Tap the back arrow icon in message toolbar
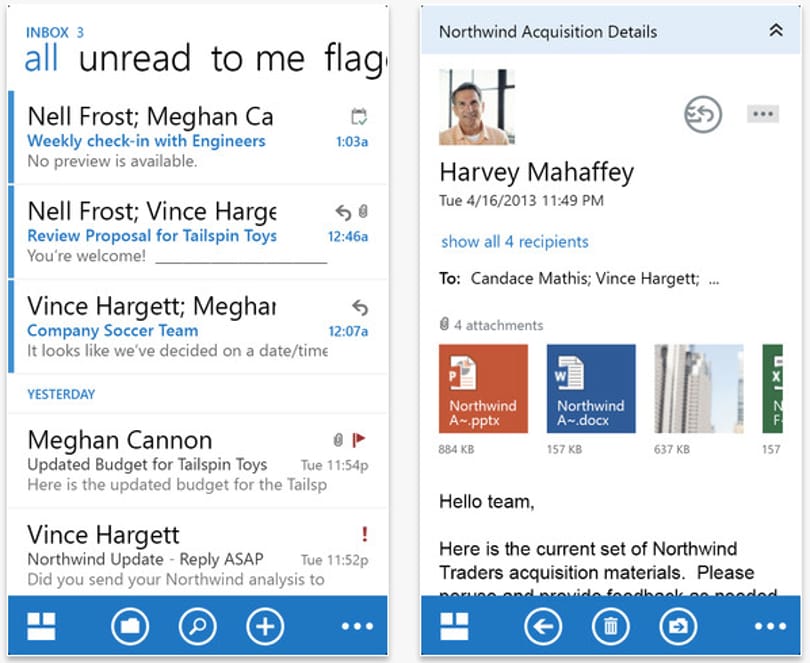The image size is (810, 663). pos(542,626)
